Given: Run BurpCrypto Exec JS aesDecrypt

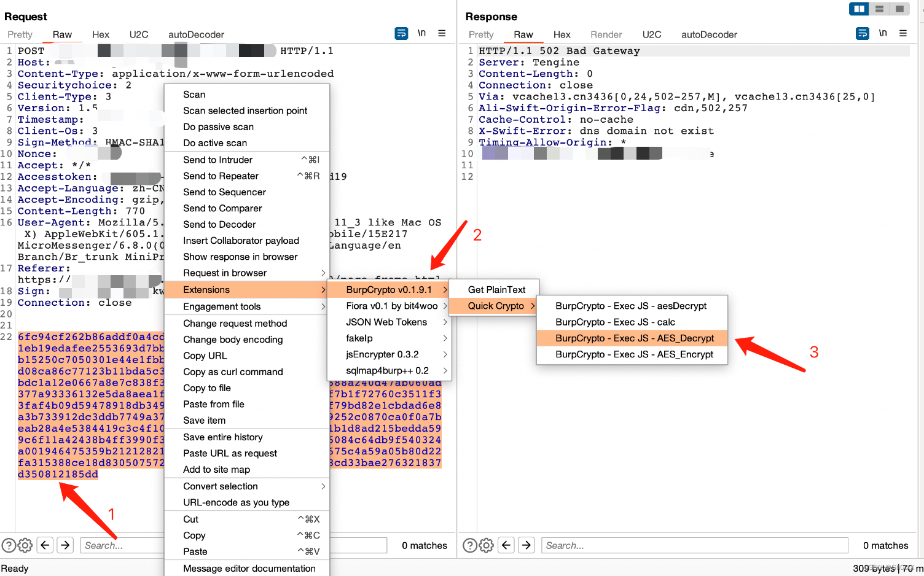Looking at the screenshot, I should pyautogui.click(x=632, y=306).
